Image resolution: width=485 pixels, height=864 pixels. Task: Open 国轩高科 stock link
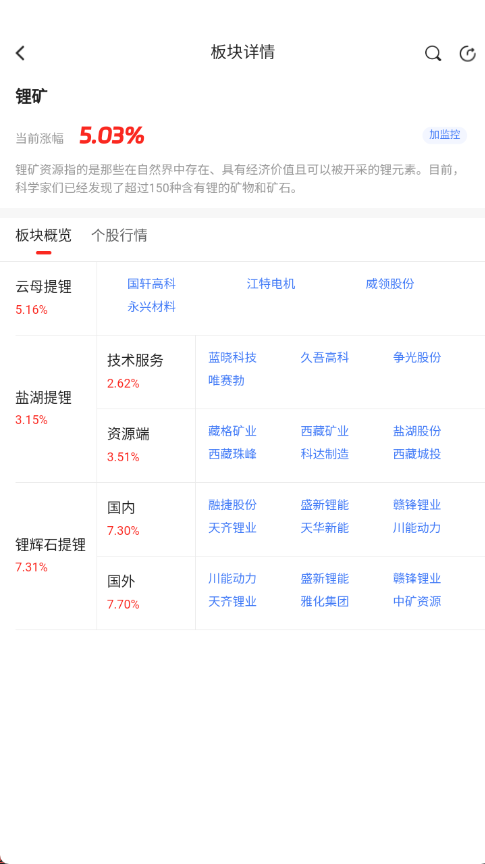coord(152,284)
